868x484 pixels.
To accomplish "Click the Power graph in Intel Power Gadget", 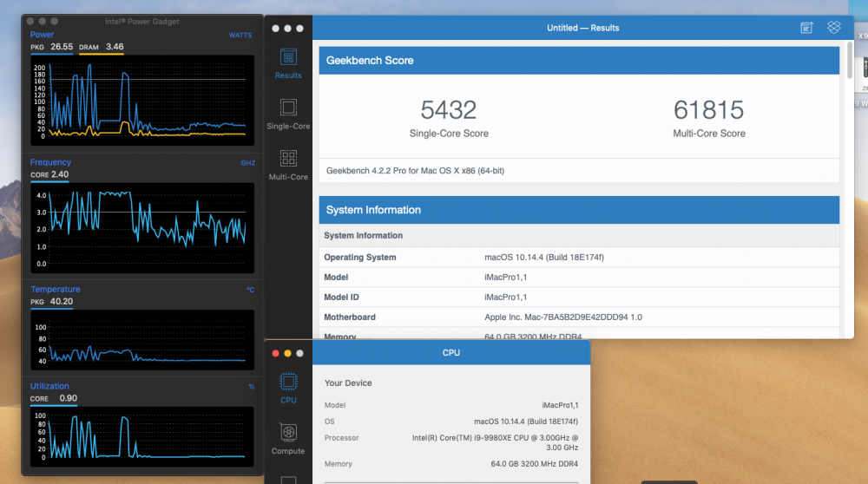I will point(143,100).
